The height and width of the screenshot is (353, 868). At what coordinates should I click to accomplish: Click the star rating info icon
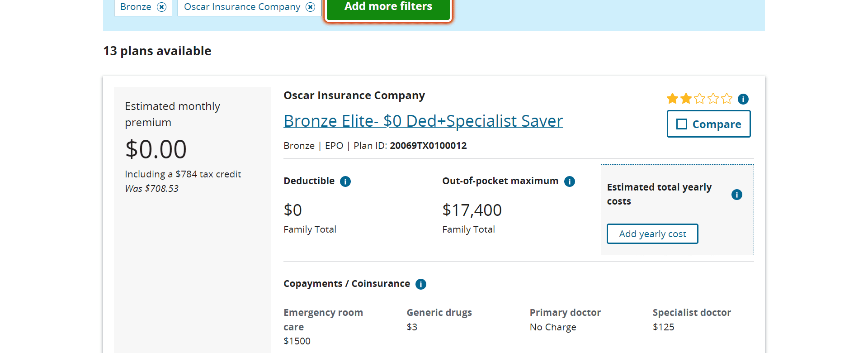(743, 99)
